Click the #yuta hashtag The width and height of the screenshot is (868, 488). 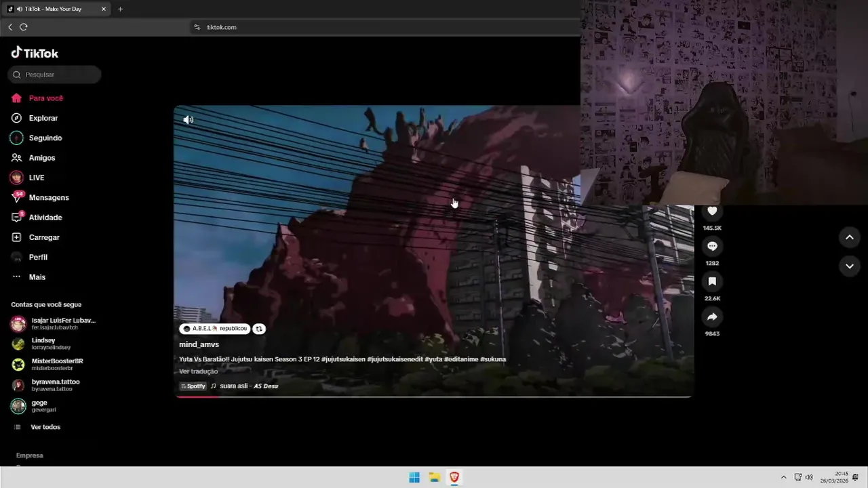pyautogui.click(x=434, y=359)
